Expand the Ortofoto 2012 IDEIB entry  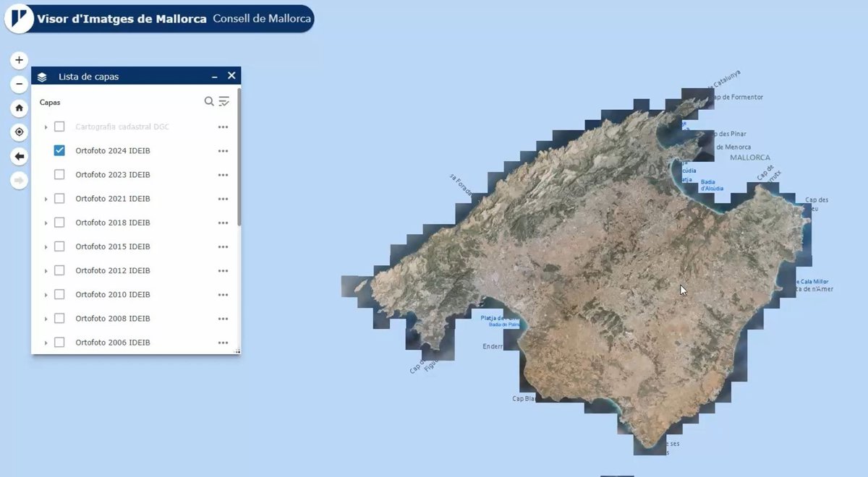46,271
